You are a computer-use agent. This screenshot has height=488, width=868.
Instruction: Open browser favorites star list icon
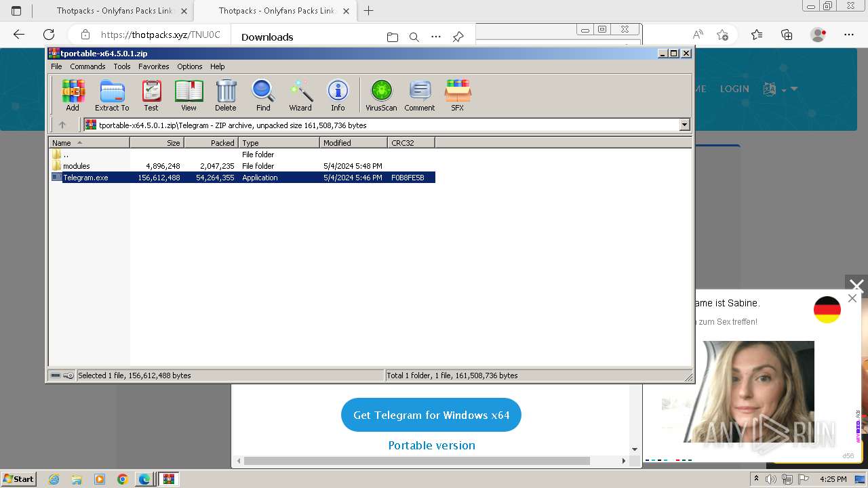[757, 35]
